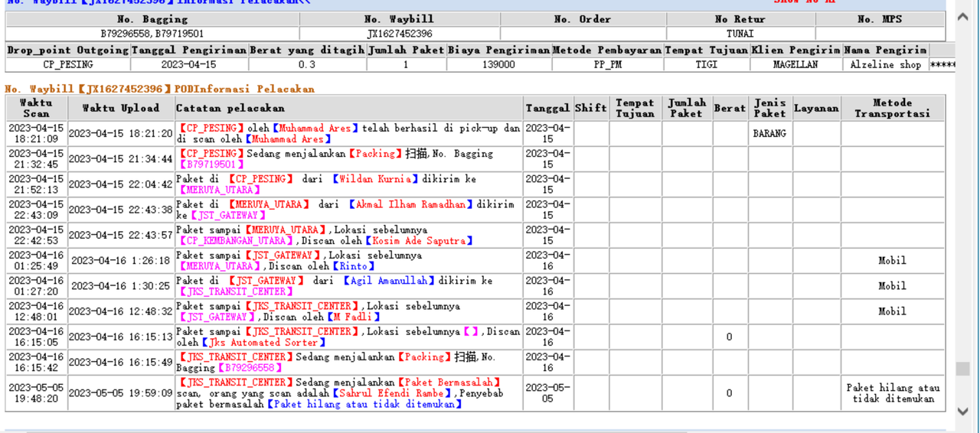Click scanner name 'Rinto'
980x433 pixels.
click(354, 266)
